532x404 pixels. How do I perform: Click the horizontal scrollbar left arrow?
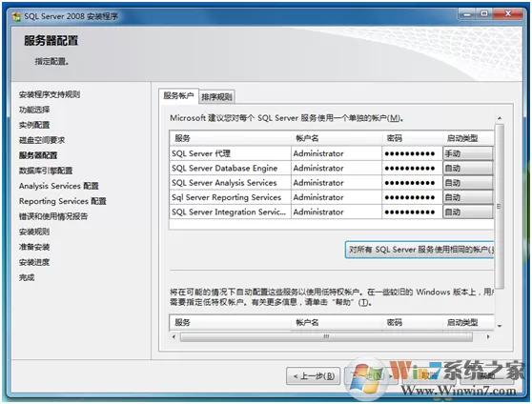click(x=174, y=337)
